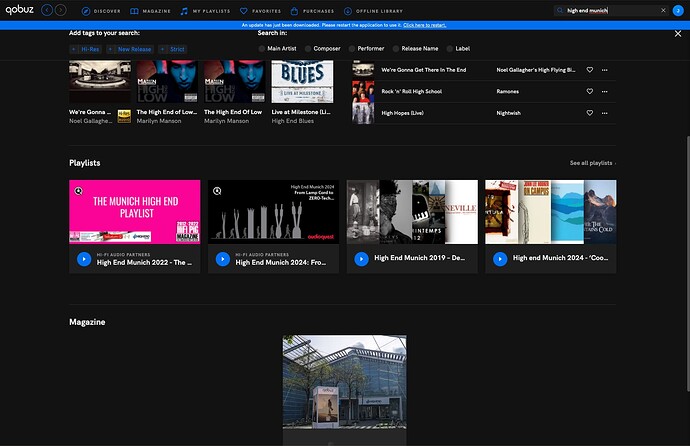This screenshot has width=690, height=446.
Task: Select Composer search option
Action: click(323, 48)
